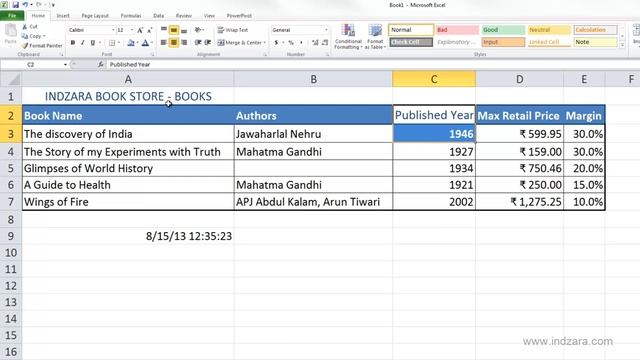
Task: Select the Format Painter tool
Action: pyautogui.click(x=42, y=46)
